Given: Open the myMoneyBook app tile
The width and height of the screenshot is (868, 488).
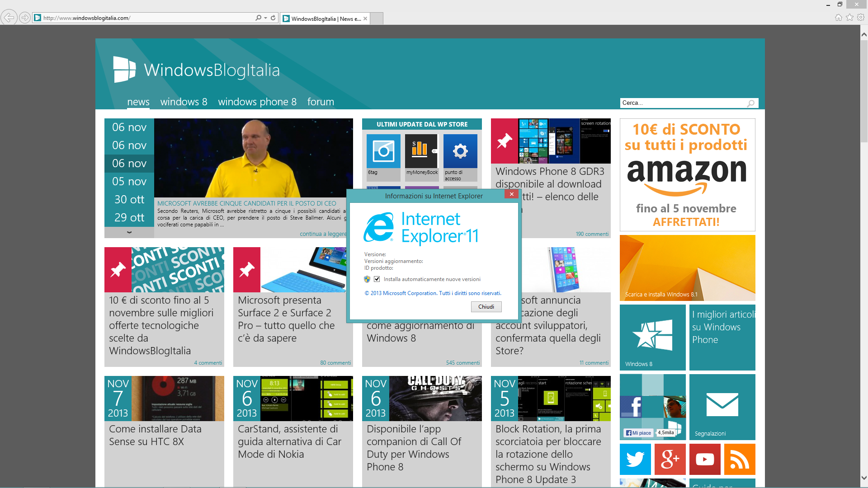Looking at the screenshot, I should (x=422, y=157).
